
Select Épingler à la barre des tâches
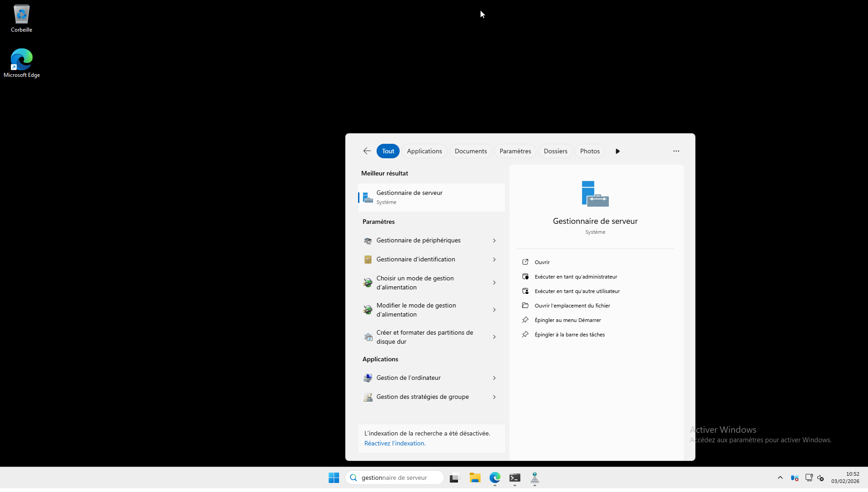click(569, 335)
